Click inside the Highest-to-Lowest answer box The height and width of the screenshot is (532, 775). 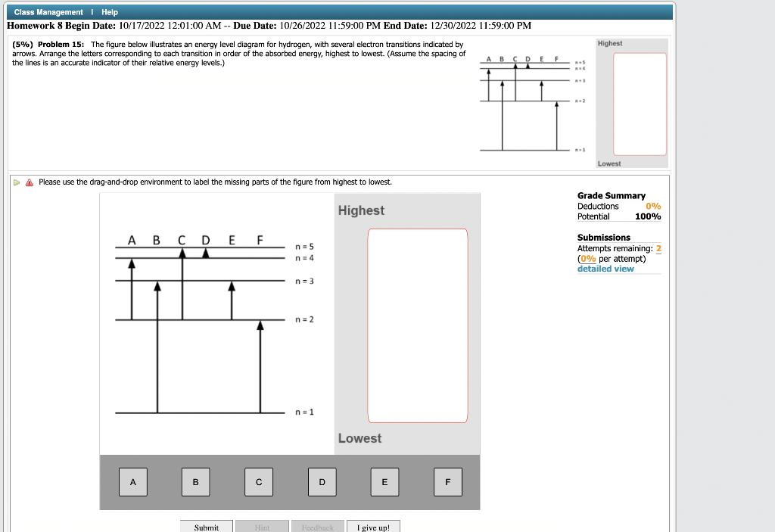coord(417,325)
